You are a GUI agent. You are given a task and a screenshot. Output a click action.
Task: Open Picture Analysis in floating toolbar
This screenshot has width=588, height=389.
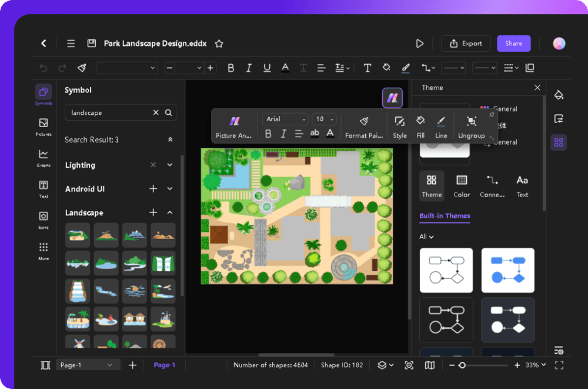[234, 127]
